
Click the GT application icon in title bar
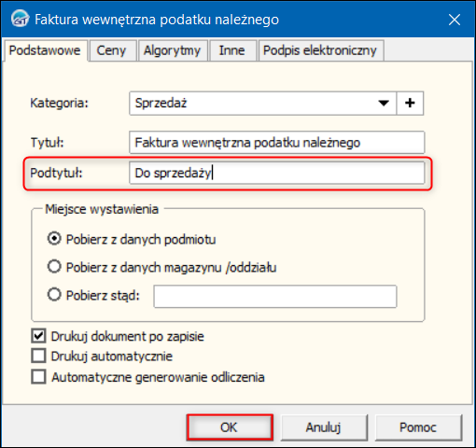pyautogui.click(x=20, y=19)
